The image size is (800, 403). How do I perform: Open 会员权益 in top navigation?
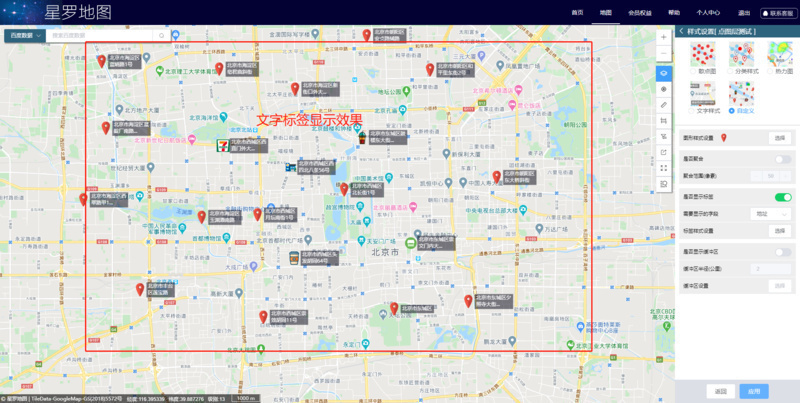640,13
